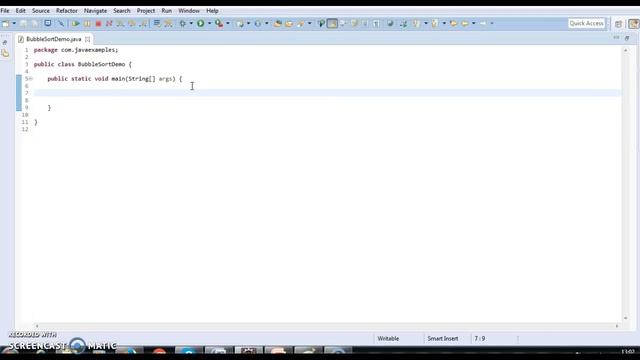Click the Open Task toolbar icon
Image resolution: width=640 pixels, height=360 pixels.
tap(289, 24)
